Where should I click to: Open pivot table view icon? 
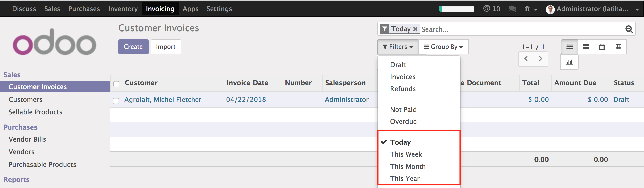click(x=618, y=47)
